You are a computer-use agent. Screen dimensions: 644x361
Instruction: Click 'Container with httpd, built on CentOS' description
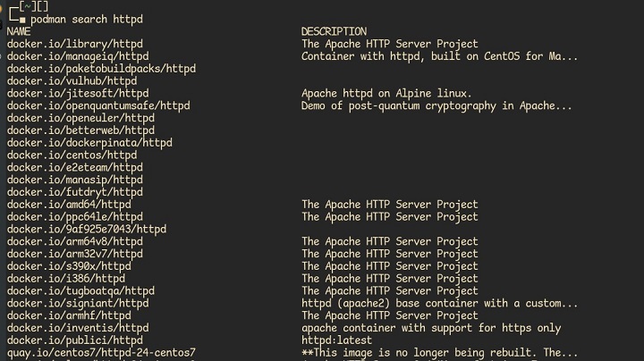440,56
